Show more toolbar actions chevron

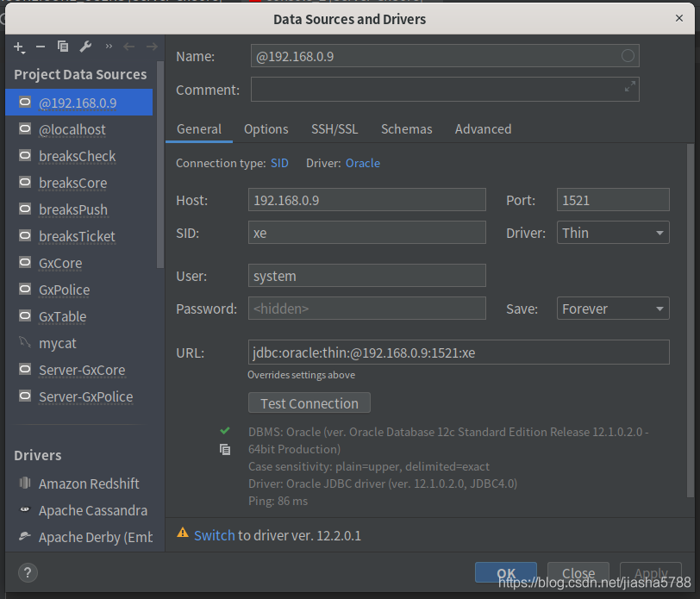point(109,46)
